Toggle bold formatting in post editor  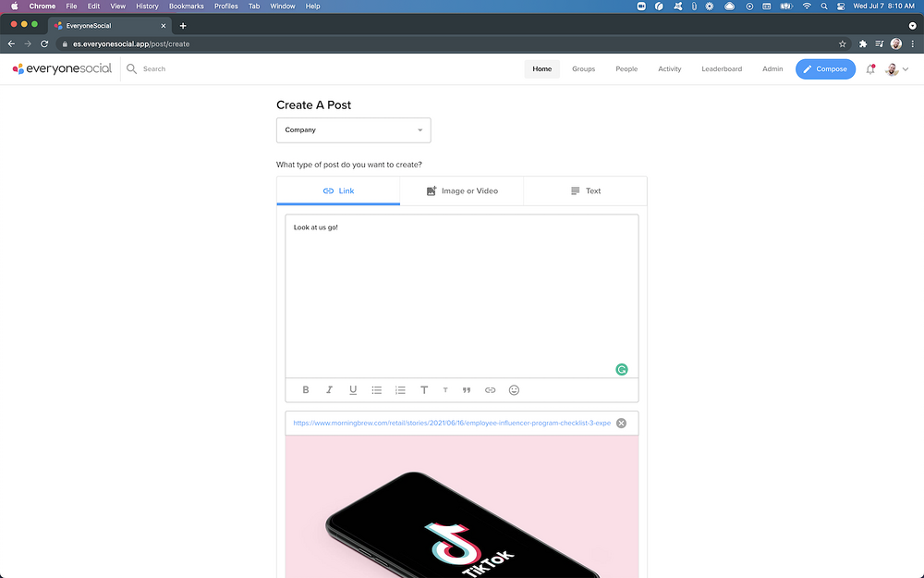click(x=305, y=390)
